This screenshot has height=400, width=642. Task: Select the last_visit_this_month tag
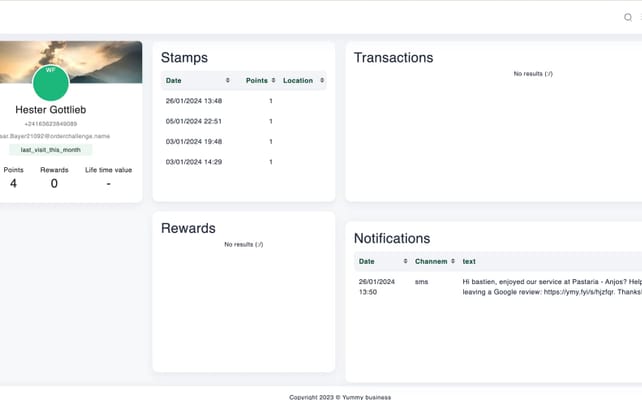click(x=50, y=149)
